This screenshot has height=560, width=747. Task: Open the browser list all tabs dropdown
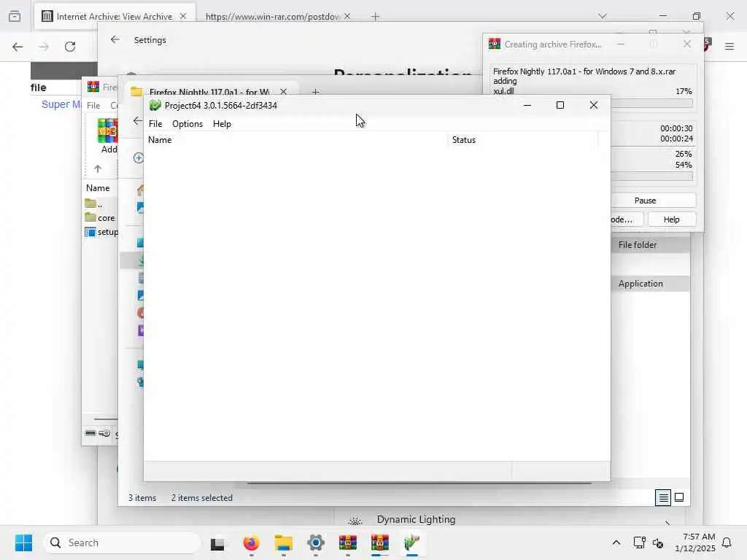click(603, 16)
